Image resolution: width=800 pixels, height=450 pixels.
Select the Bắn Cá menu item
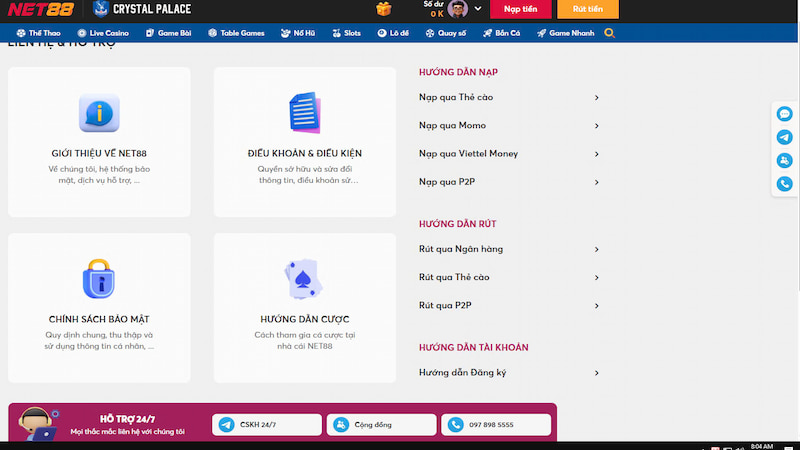pyautogui.click(x=502, y=33)
